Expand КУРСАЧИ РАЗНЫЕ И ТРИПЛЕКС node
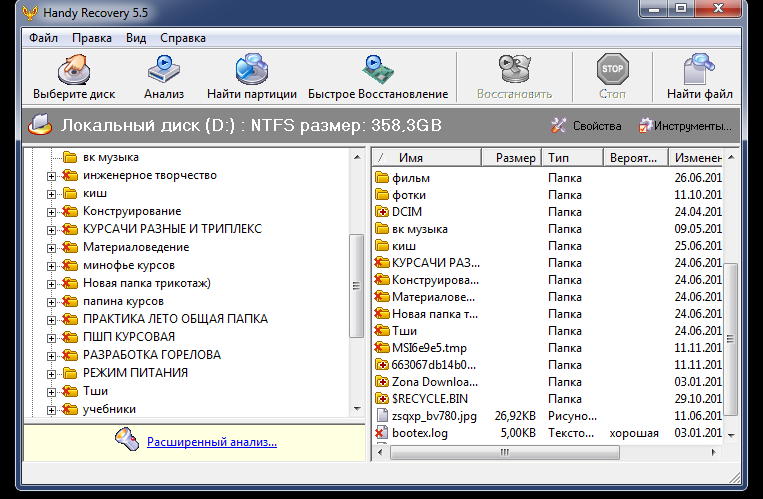Viewport: 763px width, 499px height. click(51, 230)
